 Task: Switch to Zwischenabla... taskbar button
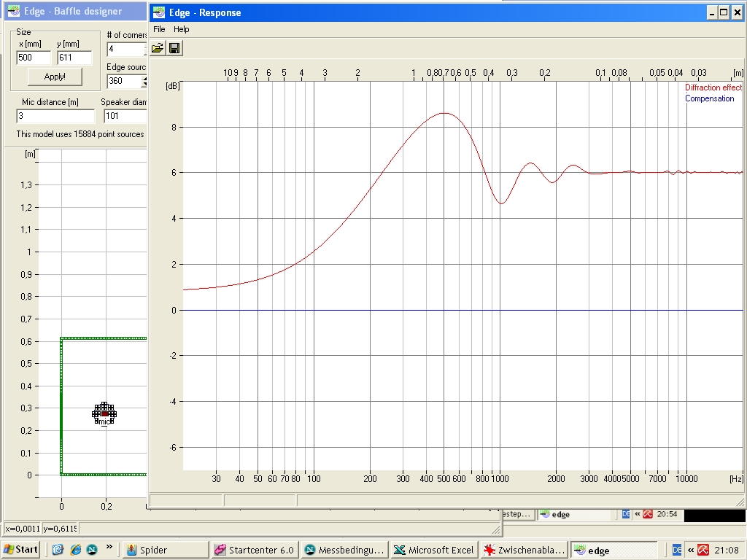click(524, 550)
